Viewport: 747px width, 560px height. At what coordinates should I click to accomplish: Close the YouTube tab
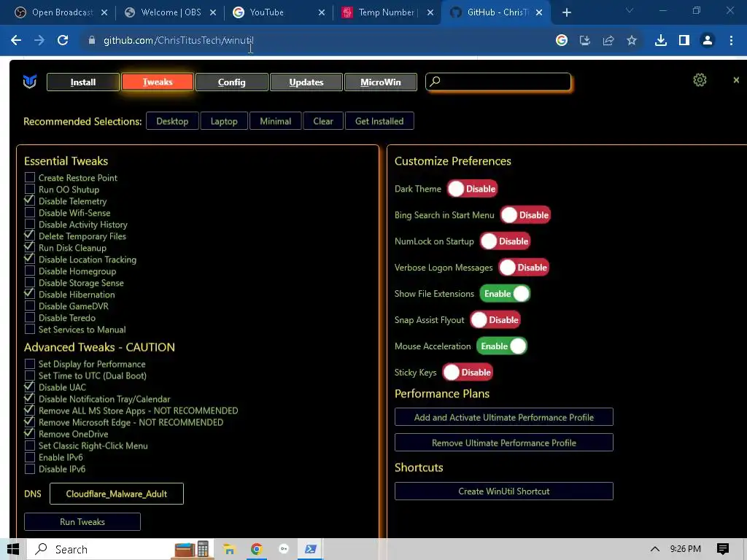[322, 12]
